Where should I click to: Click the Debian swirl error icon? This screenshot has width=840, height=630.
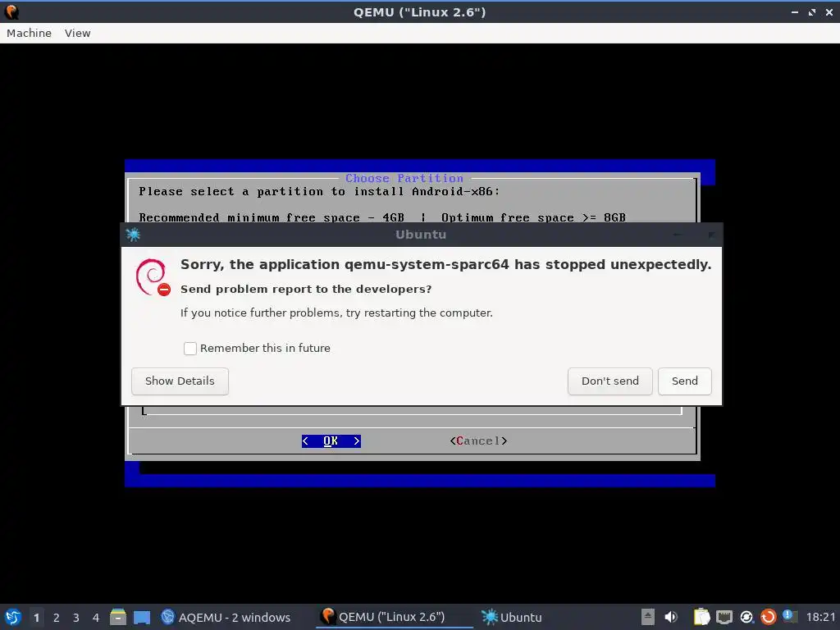153,277
